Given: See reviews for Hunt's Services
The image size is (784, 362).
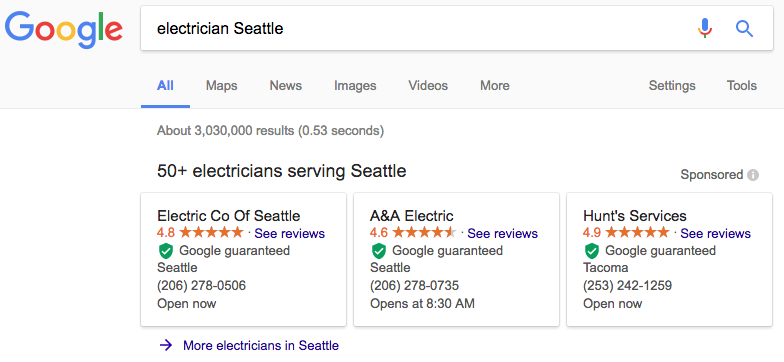Looking at the screenshot, I should 716,234.
